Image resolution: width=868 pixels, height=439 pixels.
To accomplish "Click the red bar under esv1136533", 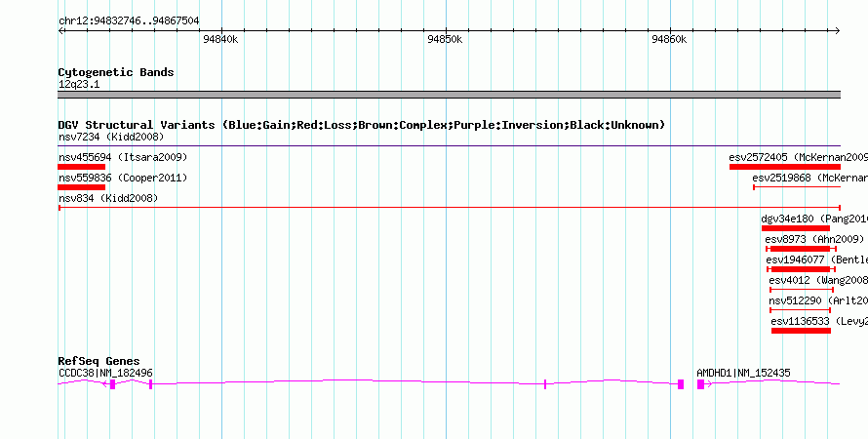I will tap(801, 331).
